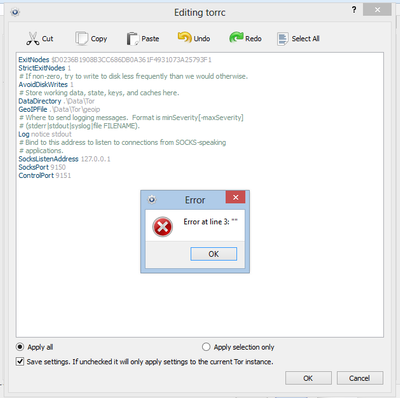Click the Select All label in the toolbar
Screen dimensions: 400x398
(306, 39)
